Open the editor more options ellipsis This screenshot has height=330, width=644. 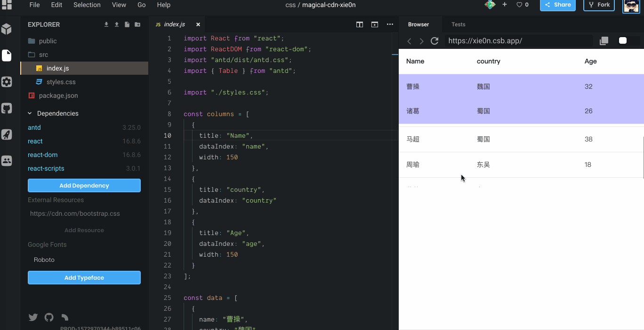[390, 24]
